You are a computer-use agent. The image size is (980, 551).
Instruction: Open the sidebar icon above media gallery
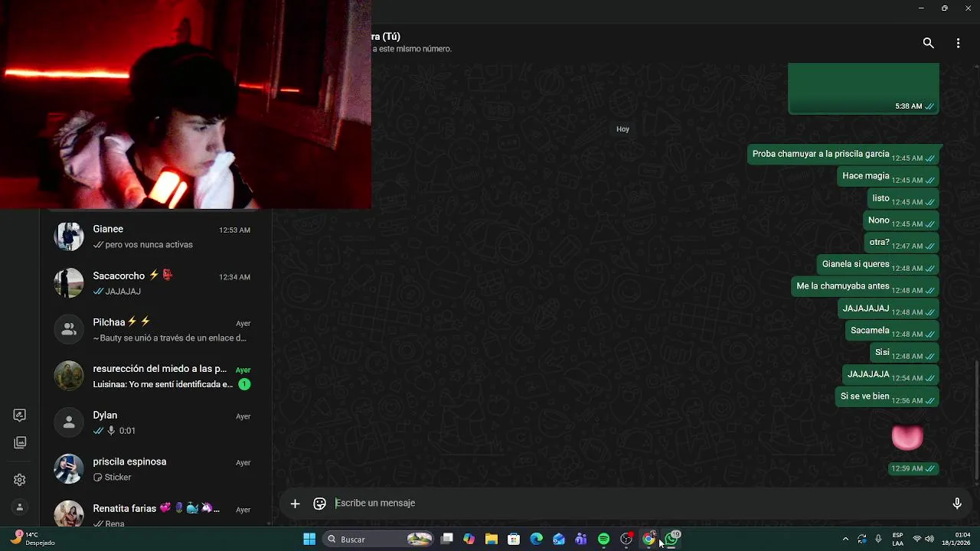pyautogui.click(x=20, y=416)
